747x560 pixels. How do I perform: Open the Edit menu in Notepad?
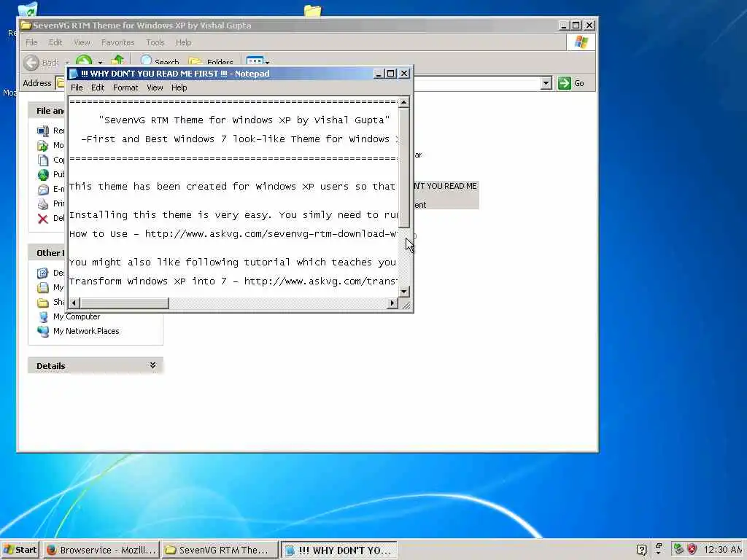click(98, 87)
